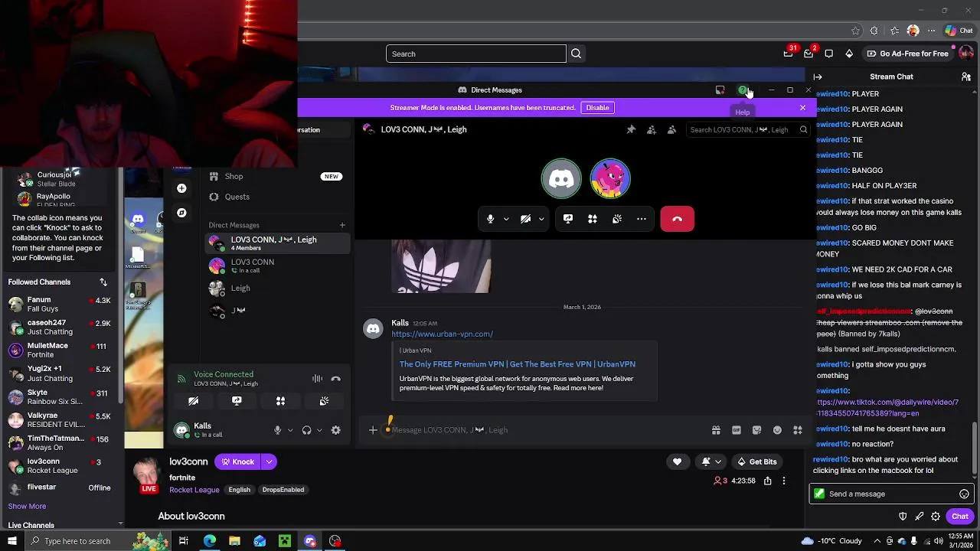Expand output device options in user panel
This screenshot has height=551, width=980.
point(319,430)
